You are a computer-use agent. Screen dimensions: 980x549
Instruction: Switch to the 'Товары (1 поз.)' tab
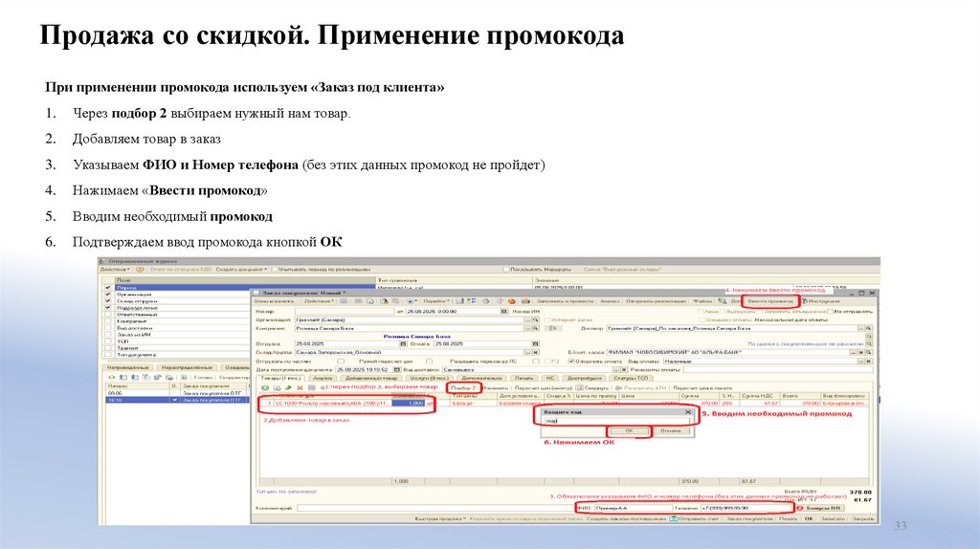pos(280,378)
